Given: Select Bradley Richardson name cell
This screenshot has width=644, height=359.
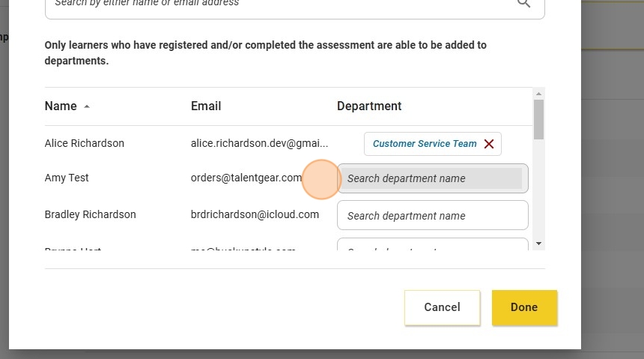Looking at the screenshot, I should [x=91, y=214].
